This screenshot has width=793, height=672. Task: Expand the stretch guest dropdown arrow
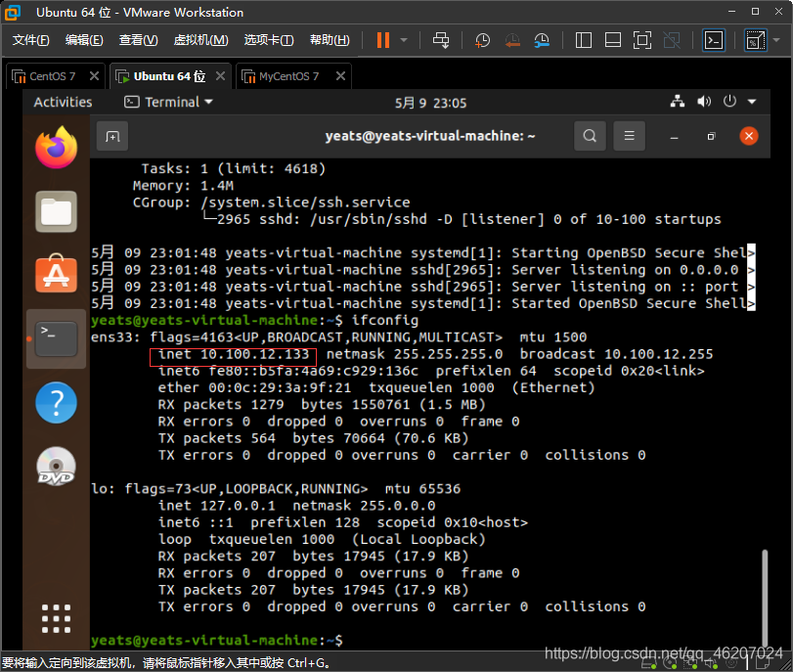(x=776, y=40)
